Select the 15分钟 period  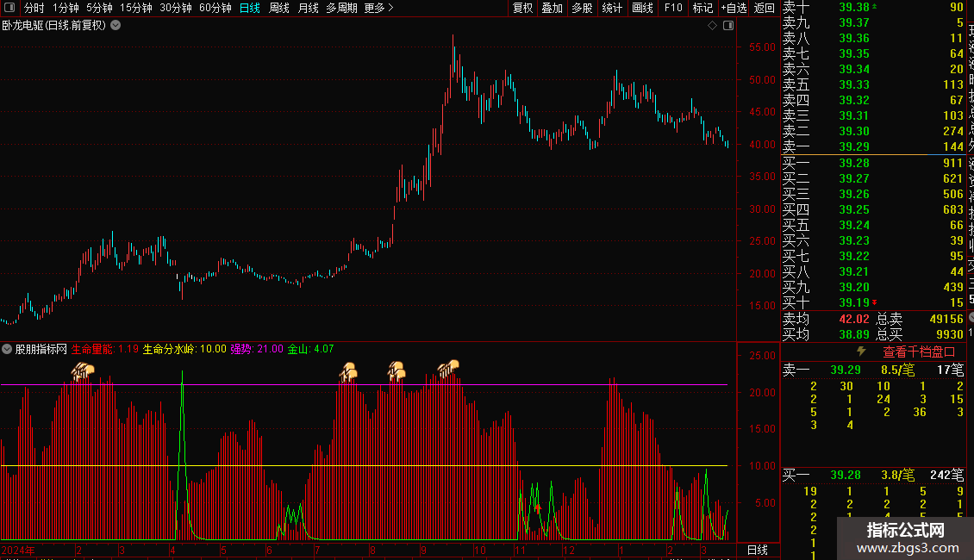pos(136,8)
